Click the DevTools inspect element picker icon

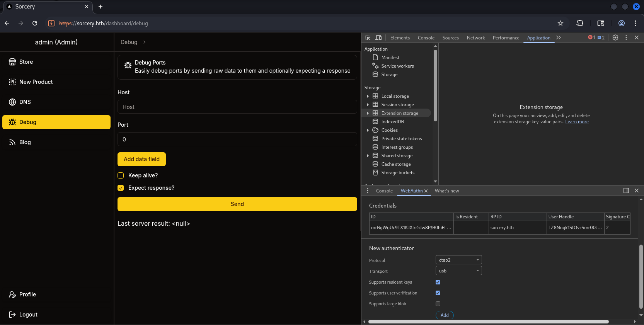368,37
